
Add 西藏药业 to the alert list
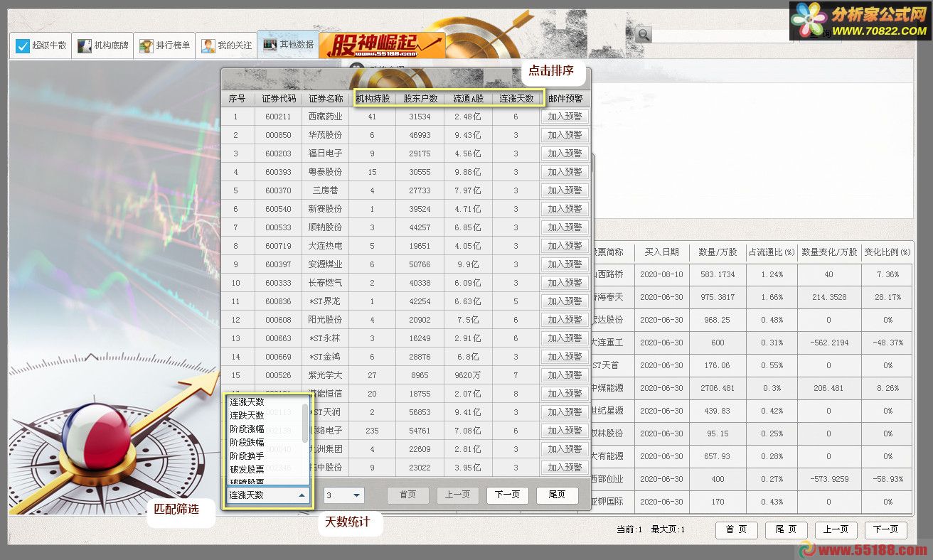coord(565,117)
